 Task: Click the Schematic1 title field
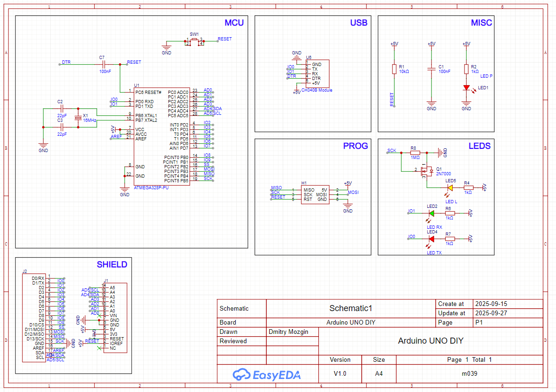coord(351,308)
